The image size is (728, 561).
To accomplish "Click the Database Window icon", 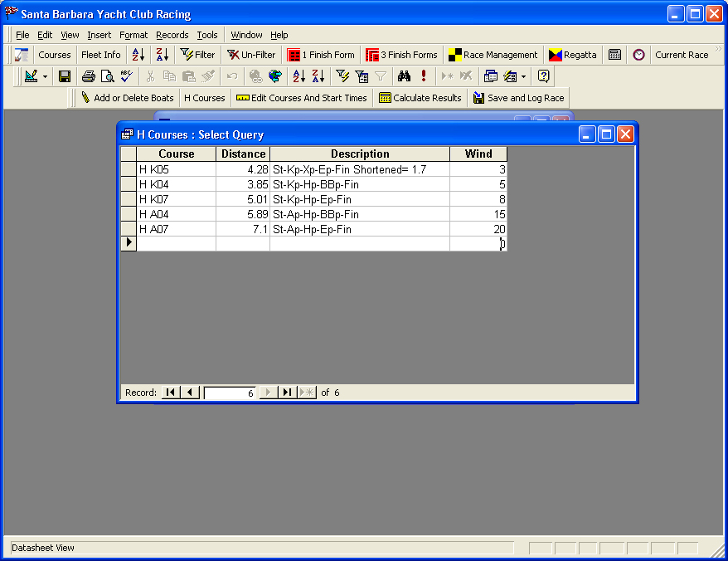I will 490,76.
